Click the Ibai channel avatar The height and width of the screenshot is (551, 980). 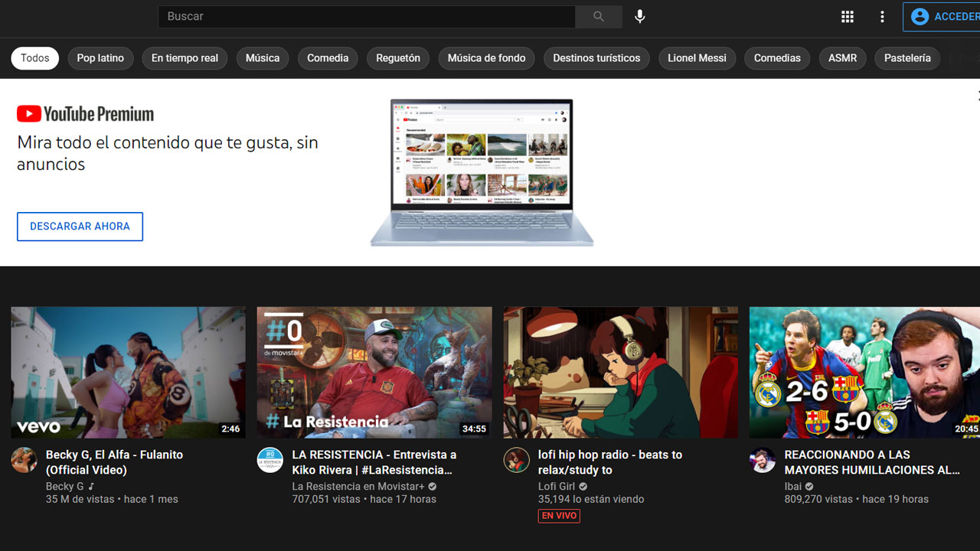[763, 460]
